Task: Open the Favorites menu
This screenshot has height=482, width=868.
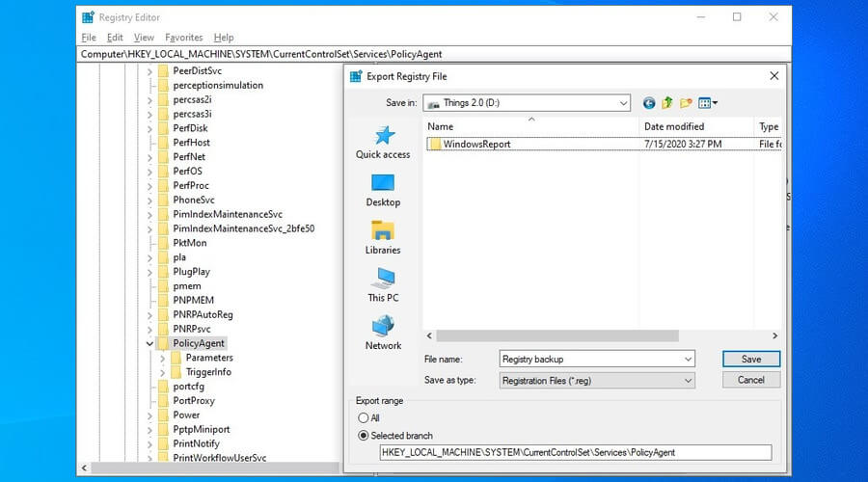Action: click(x=184, y=37)
